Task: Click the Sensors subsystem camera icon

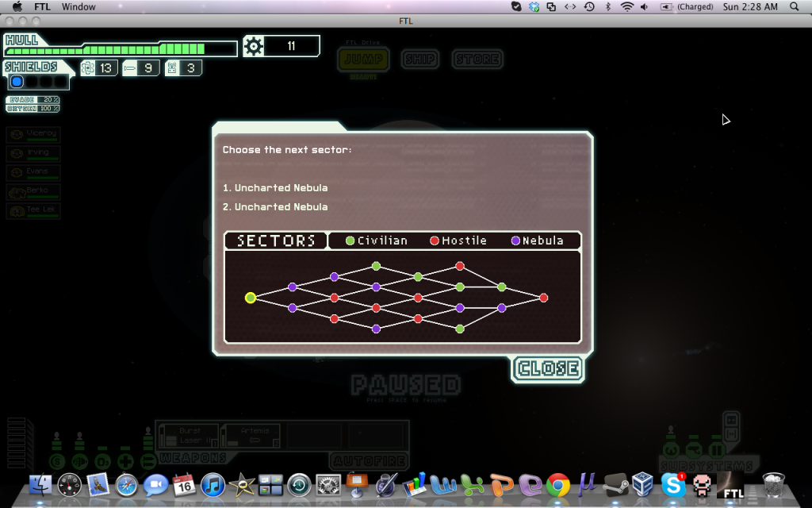Action: pos(694,449)
